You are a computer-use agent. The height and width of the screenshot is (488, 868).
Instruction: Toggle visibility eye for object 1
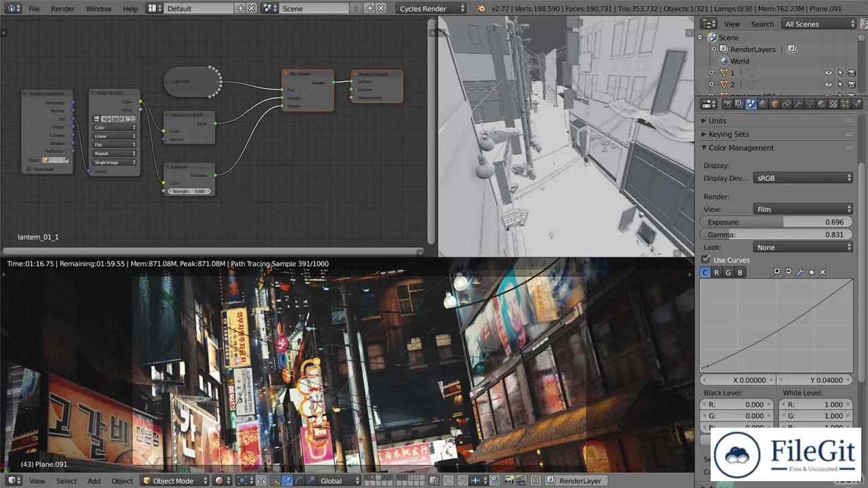coord(828,73)
